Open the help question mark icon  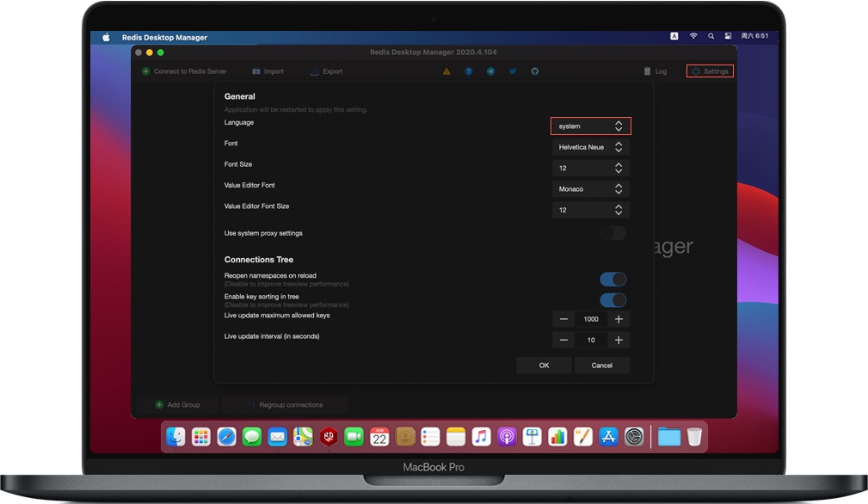[x=468, y=71]
